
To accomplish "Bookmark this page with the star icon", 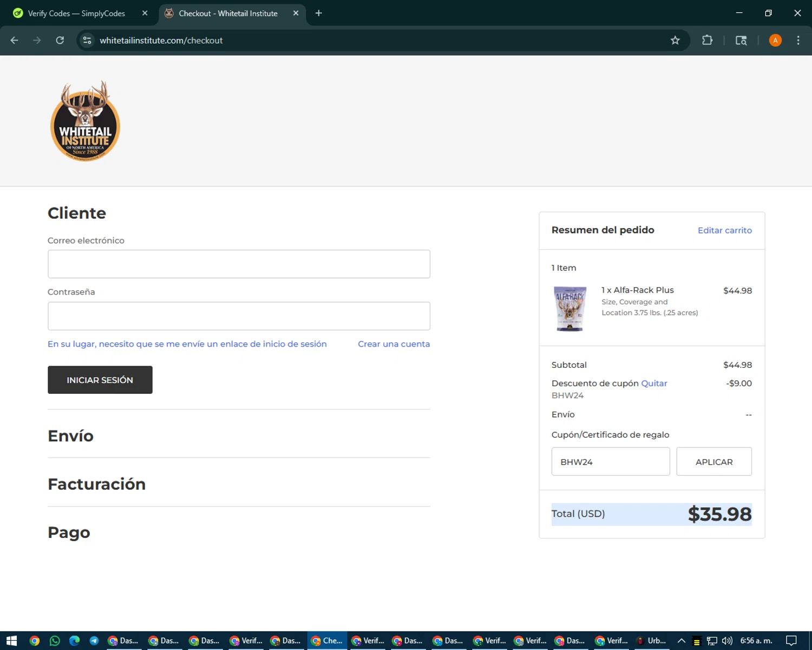I will click(675, 40).
